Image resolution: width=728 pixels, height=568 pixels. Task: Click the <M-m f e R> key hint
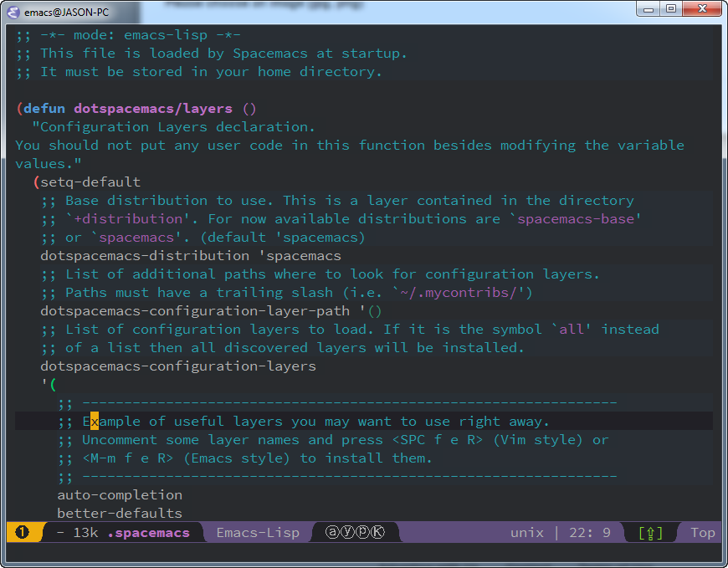128,458
